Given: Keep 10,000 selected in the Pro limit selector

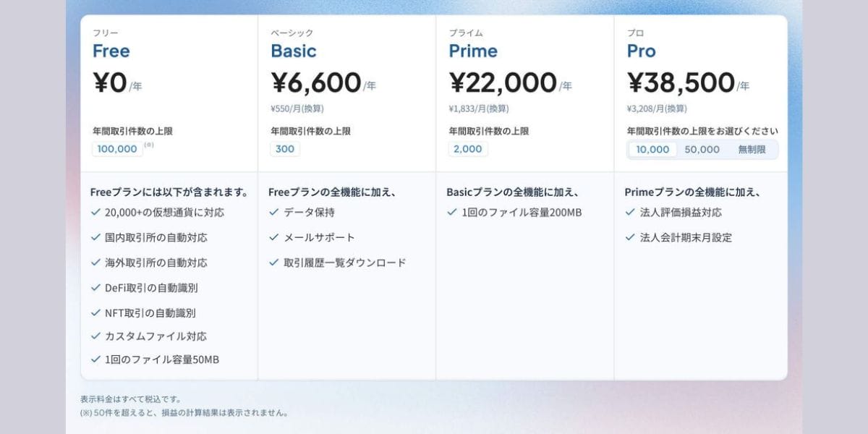Looking at the screenshot, I should pos(652,149).
